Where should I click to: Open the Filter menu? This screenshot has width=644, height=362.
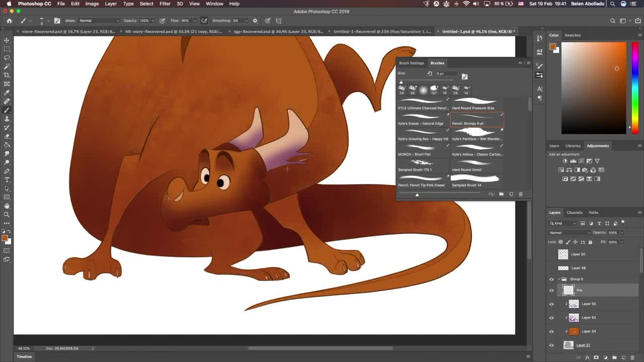click(x=165, y=4)
